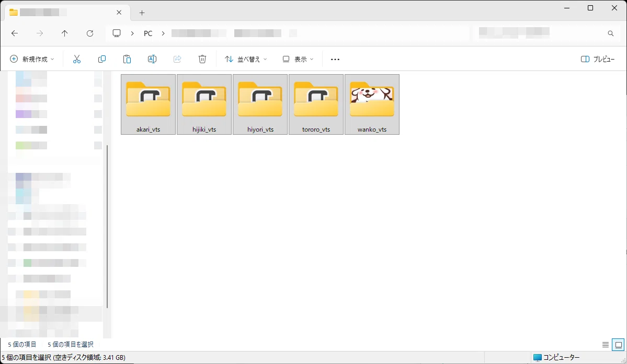This screenshot has height=364, width=627.
Task: Close the current Explorer tab
Action: (x=119, y=13)
